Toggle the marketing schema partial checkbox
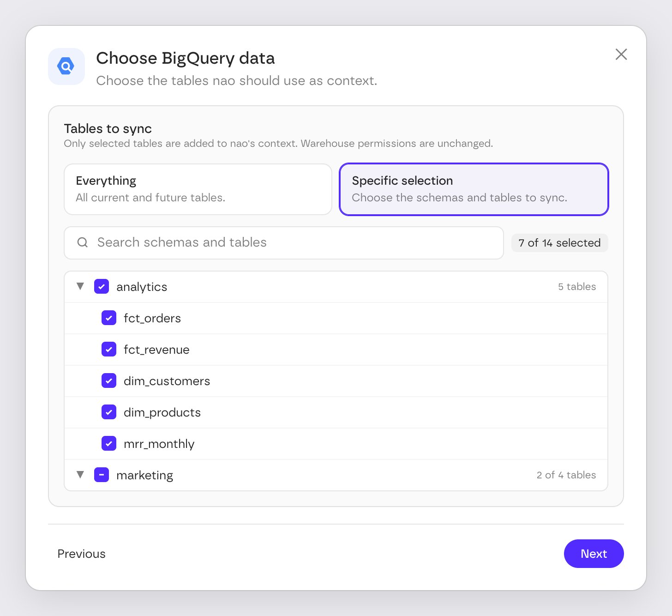The width and height of the screenshot is (672, 616). tap(102, 475)
